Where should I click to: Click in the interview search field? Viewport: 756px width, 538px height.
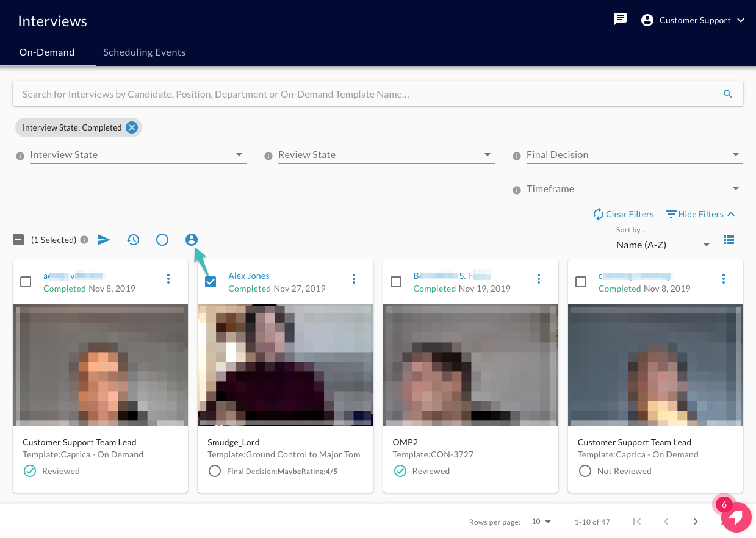[x=366, y=94]
